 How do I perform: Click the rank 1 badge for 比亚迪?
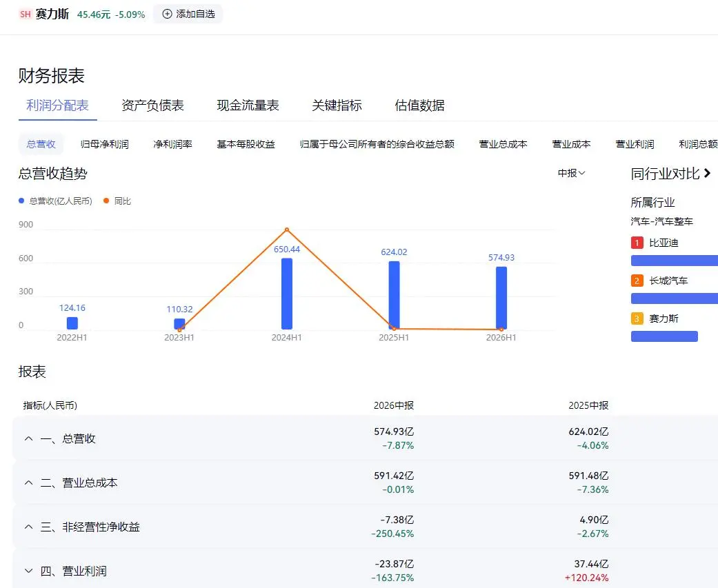coord(637,243)
